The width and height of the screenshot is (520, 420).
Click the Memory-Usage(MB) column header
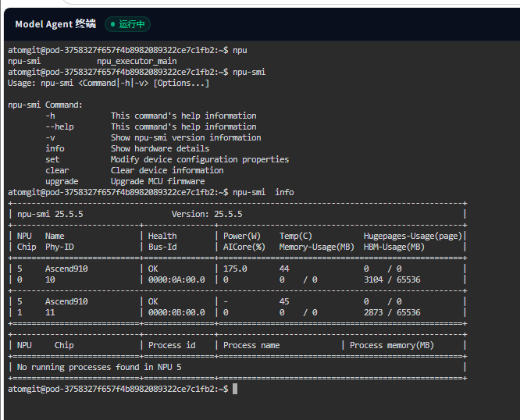click(317, 247)
